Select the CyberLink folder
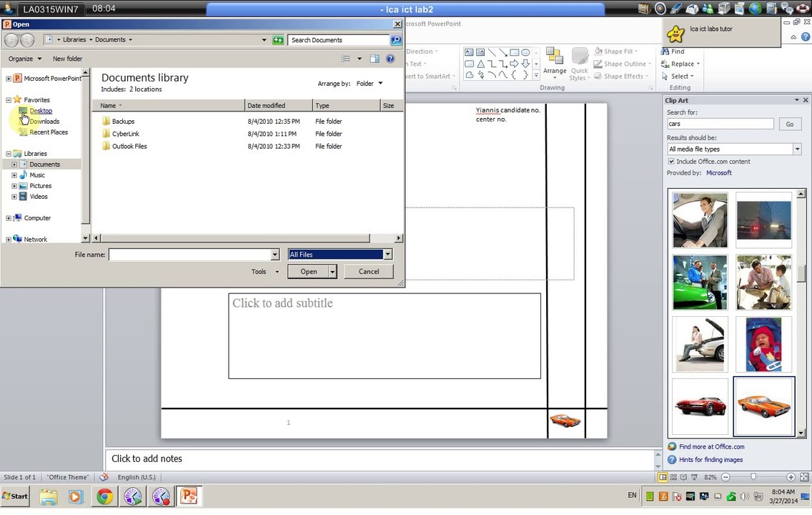 [125, 134]
